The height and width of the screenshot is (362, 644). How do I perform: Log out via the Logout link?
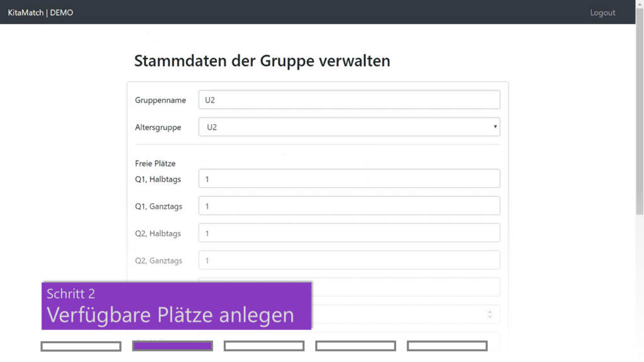coord(602,13)
